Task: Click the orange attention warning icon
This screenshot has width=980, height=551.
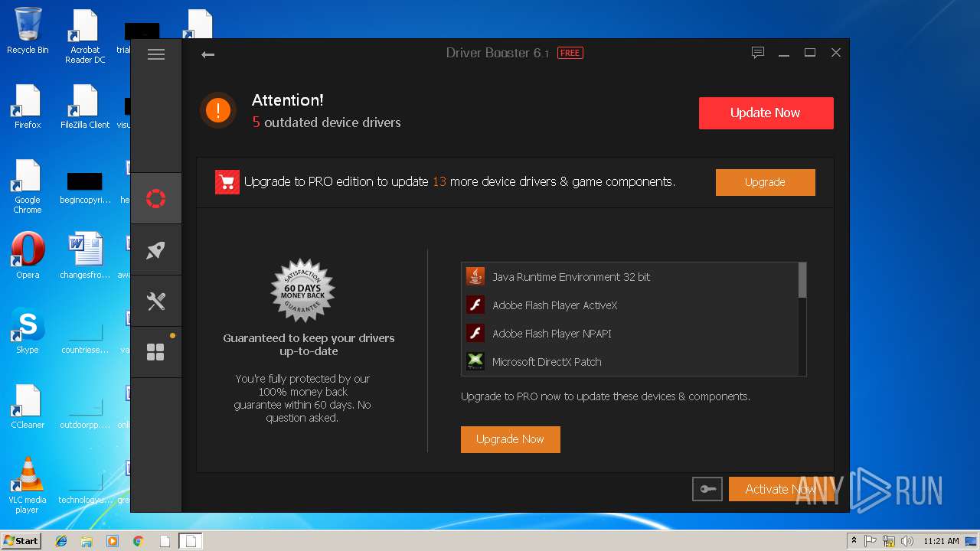Action: pyautogui.click(x=218, y=110)
